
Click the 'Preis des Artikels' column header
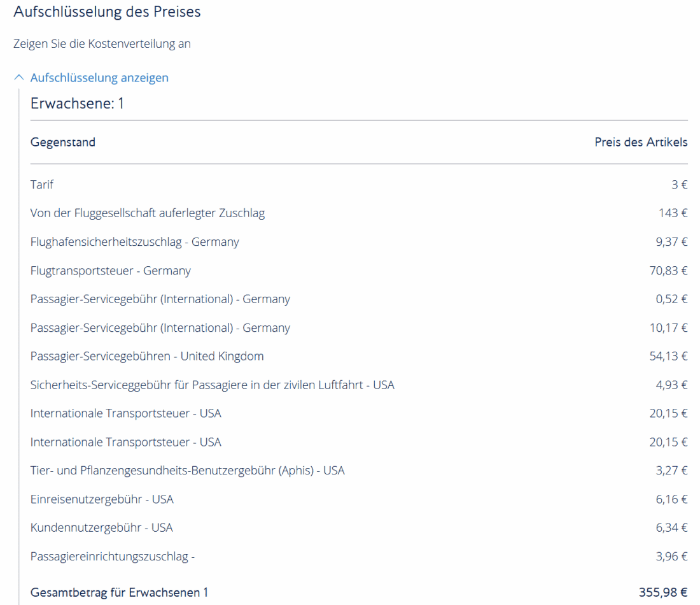(641, 142)
